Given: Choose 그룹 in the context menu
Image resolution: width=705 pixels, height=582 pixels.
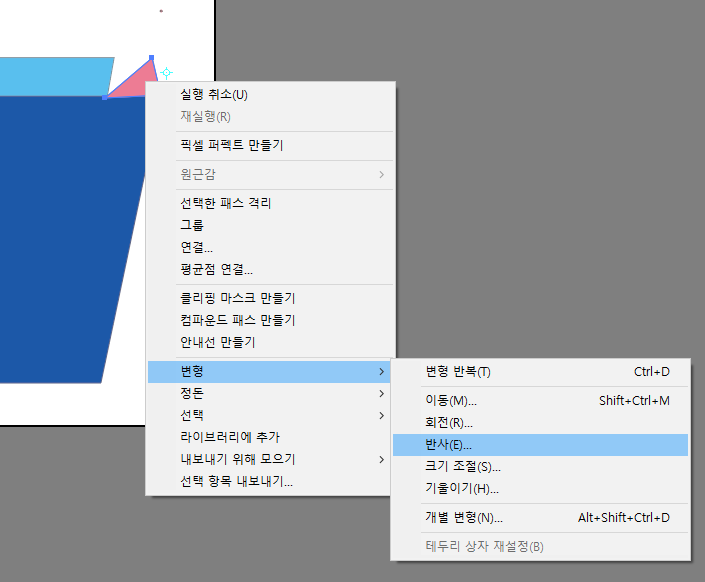Looking at the screenshot, I should [270, 225].
